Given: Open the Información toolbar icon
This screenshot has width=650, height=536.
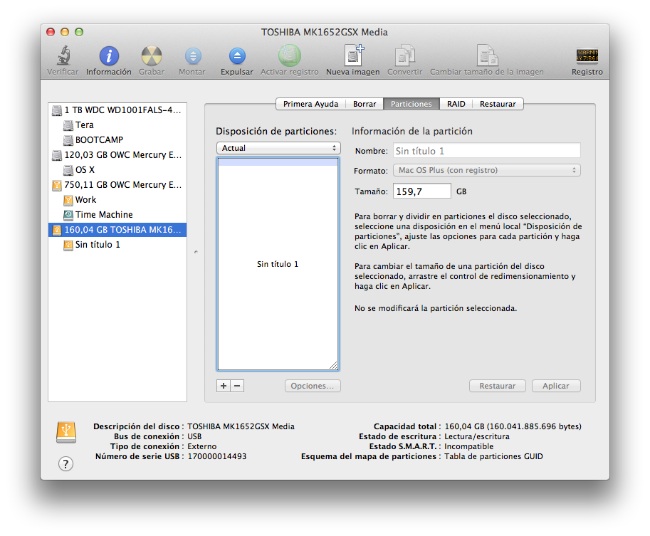Looking at the screenshot, I should point(108,56).
